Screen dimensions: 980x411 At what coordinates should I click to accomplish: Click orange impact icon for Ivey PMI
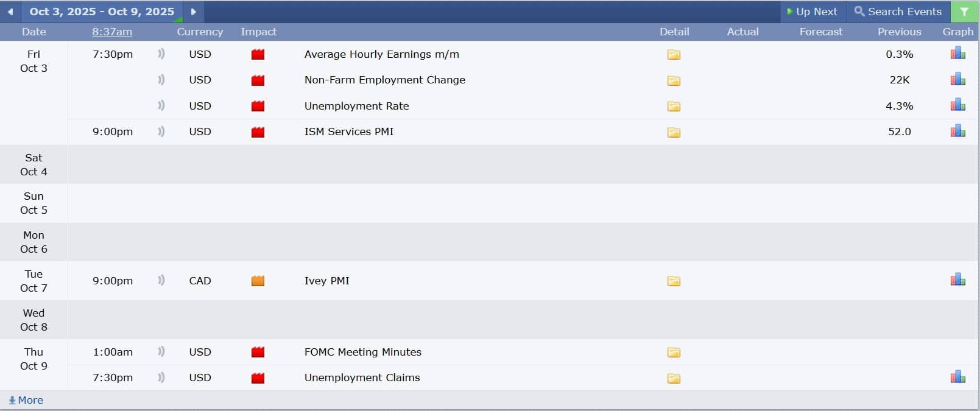coord(258,281)
